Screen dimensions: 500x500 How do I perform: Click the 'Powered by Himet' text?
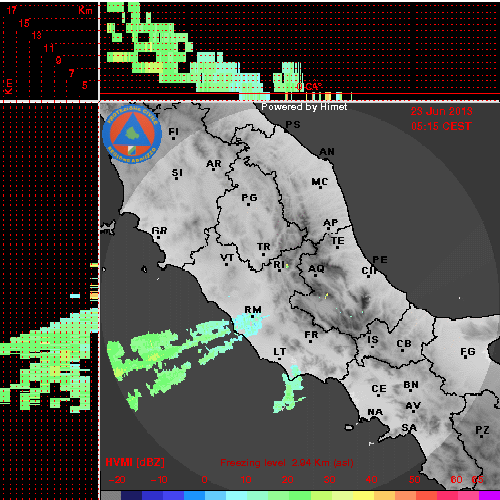click(304, 107)
